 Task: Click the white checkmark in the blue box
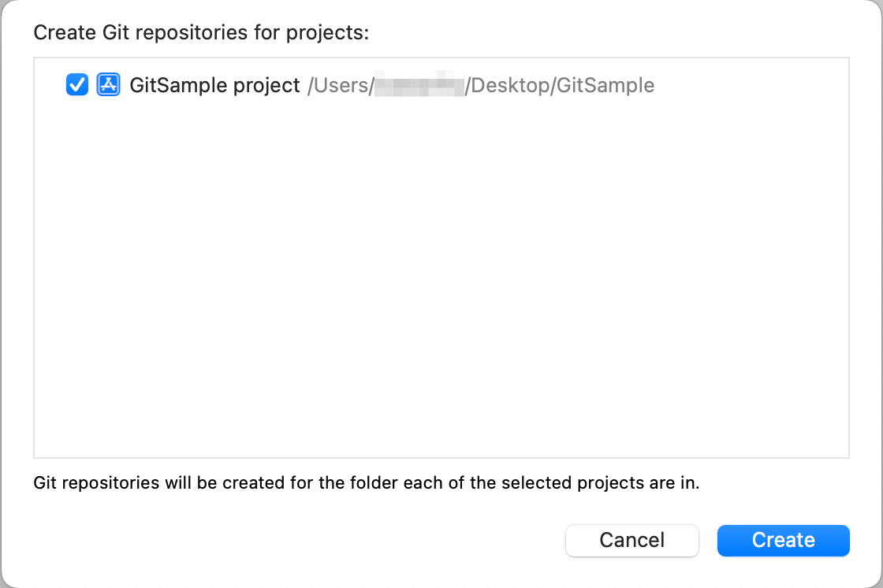tap(76, 84)
